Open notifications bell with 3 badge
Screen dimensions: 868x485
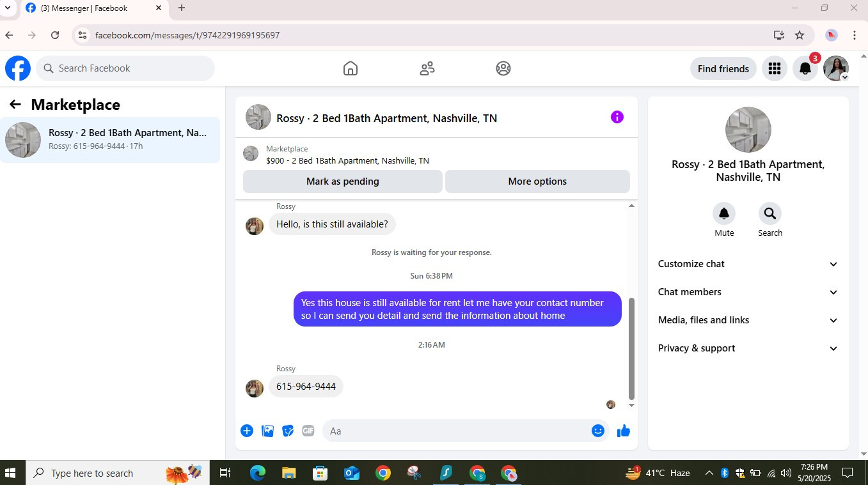tap(806, 68)
